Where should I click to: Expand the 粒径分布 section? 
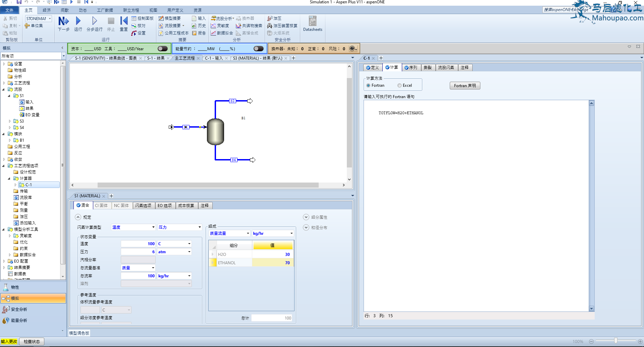coord(306,227)
